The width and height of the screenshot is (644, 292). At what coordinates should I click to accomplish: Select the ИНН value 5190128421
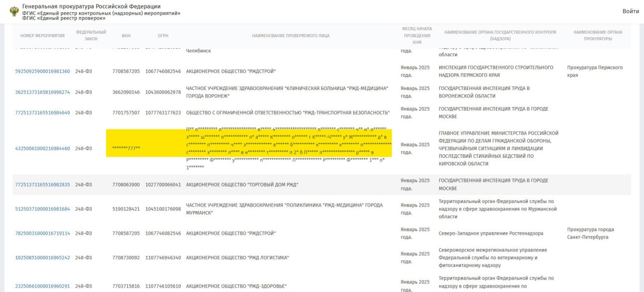pyautogui.click(x=126, y=209)
